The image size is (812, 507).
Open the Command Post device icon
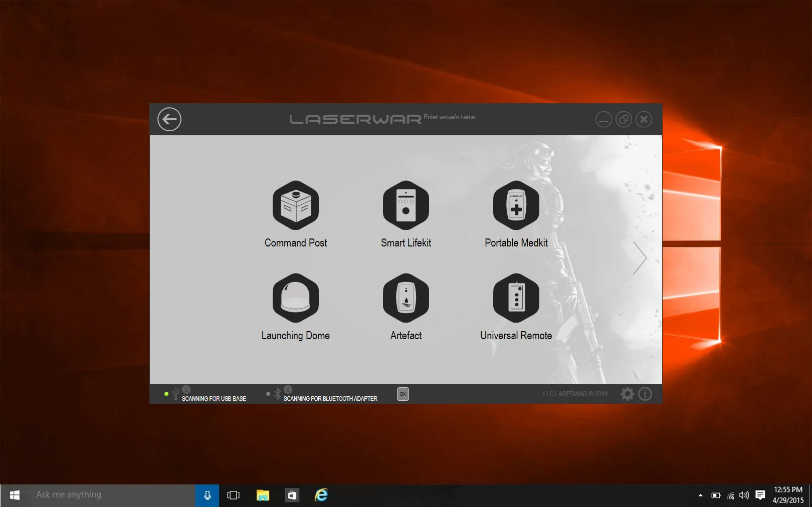pos(296,205)
